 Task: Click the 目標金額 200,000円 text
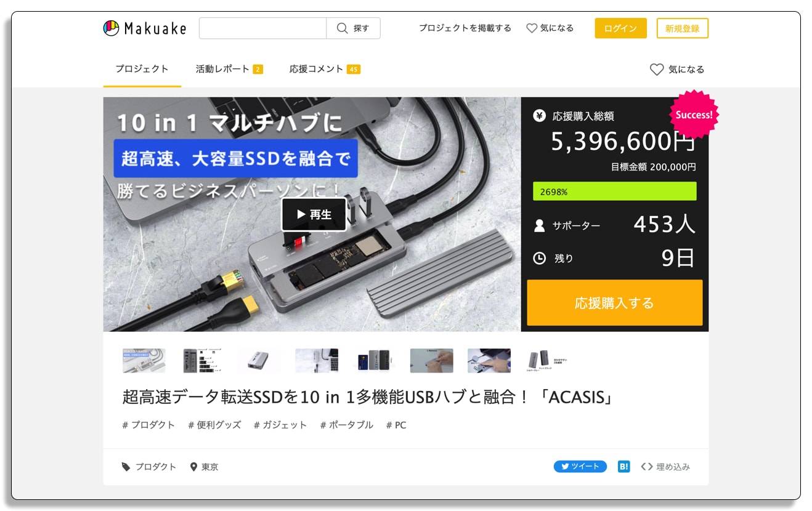tap(654, 167)
